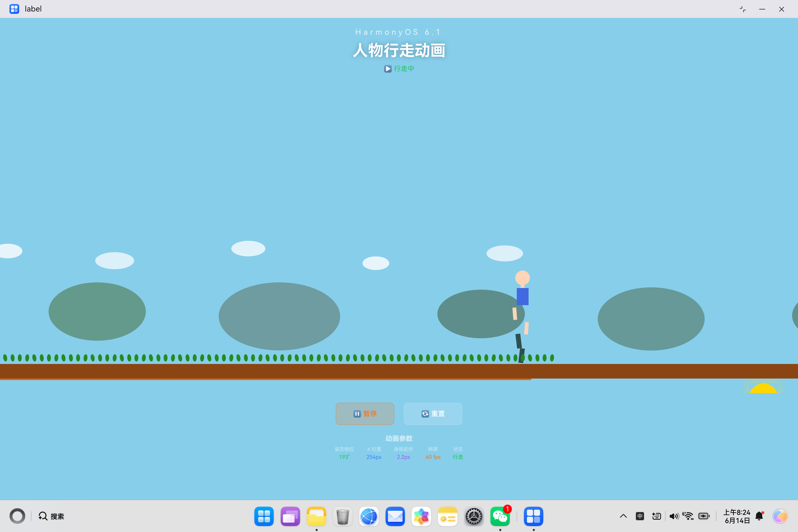
Task: Pause the walking animation with 暂停
Action: pyautogui.click(x=365, y=414)
